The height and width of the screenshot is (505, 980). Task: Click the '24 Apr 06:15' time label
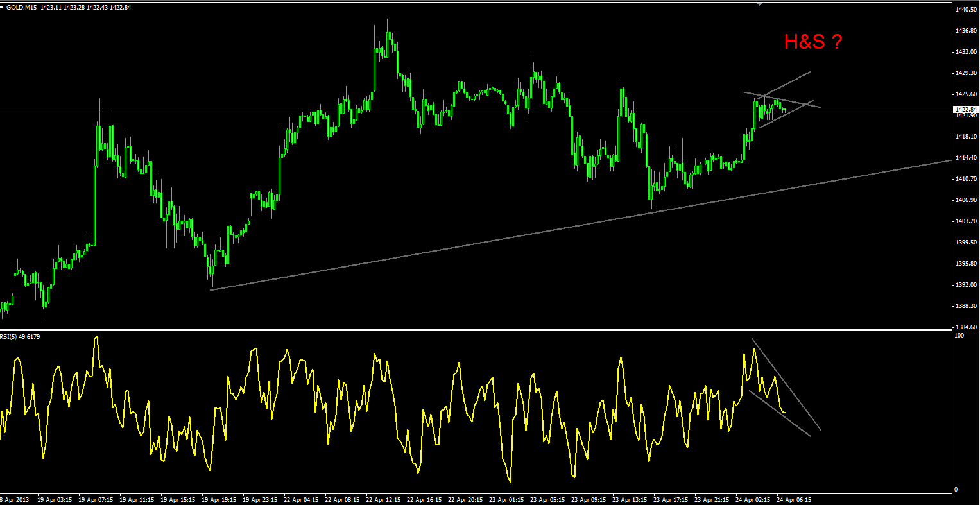coord(795,499)
